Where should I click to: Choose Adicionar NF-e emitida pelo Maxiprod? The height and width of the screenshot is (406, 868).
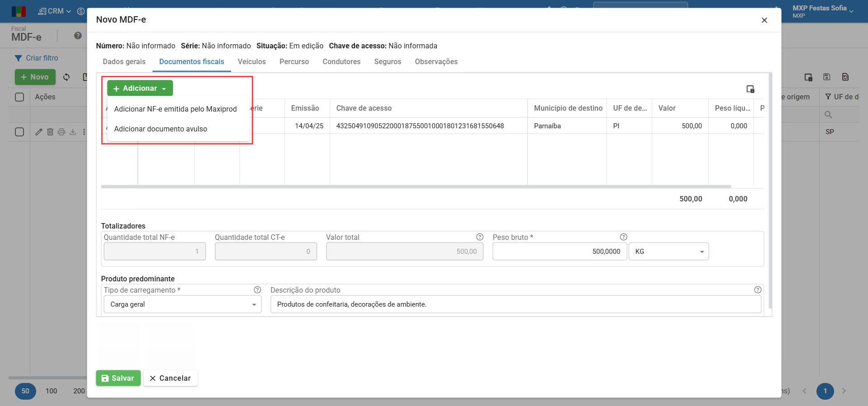click(175, 109)
